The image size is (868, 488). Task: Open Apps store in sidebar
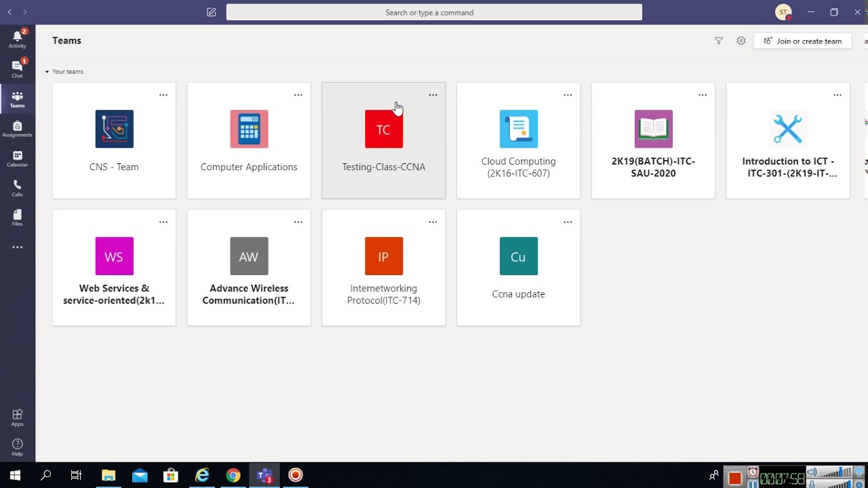coord(18,418)
